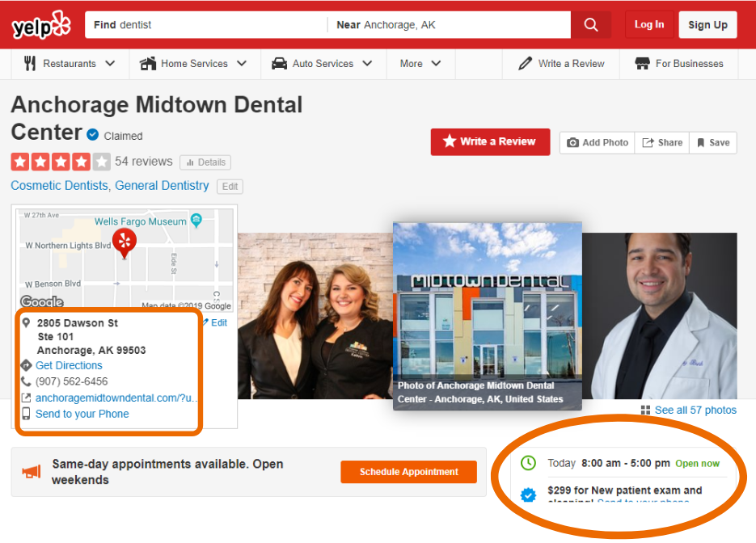Open the Cosmetic Dentists category link

(59, 186)
